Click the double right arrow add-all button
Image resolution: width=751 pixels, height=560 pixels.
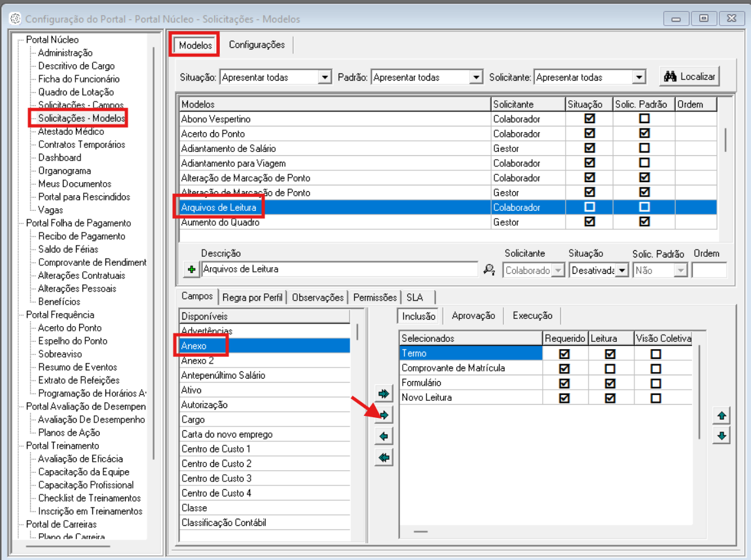(384, 394)
